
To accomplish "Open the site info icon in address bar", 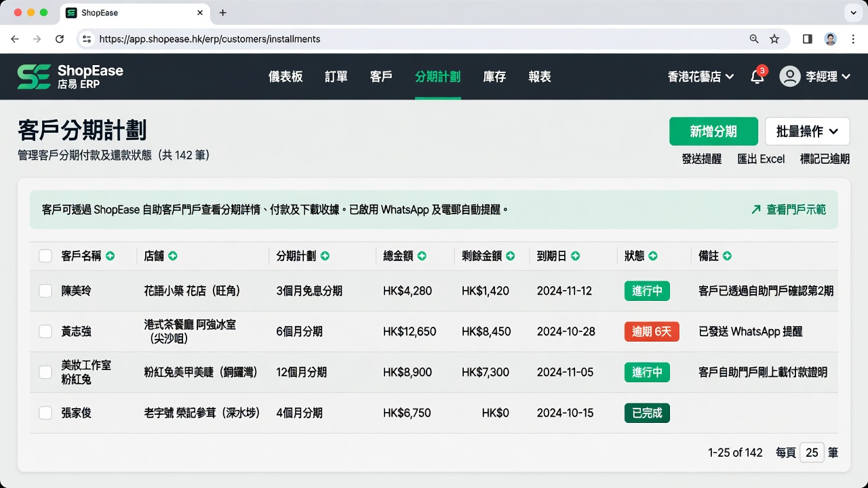I will (86, 39).
